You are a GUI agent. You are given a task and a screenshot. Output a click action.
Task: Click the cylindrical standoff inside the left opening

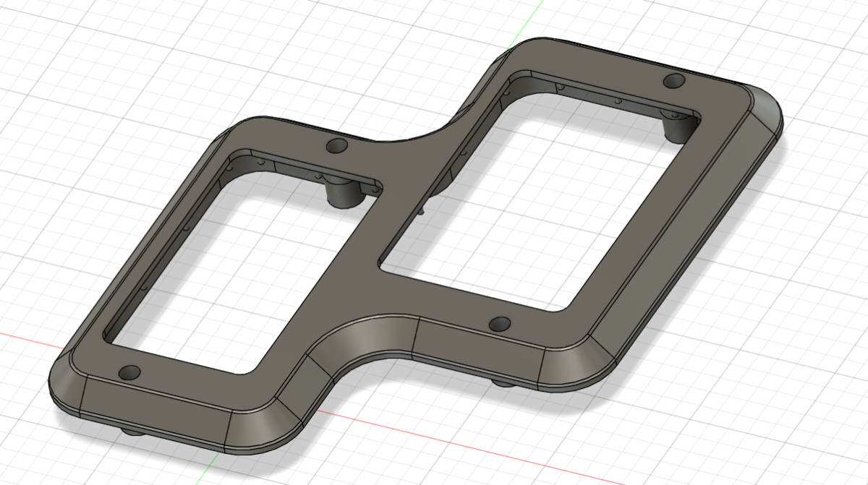344,193
